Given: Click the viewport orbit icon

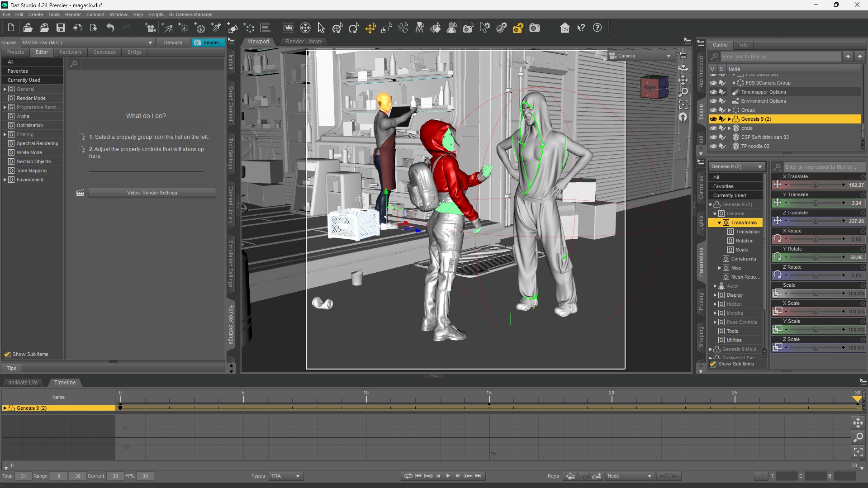Looking at the screenshot, I should click(x=683, y=68).
